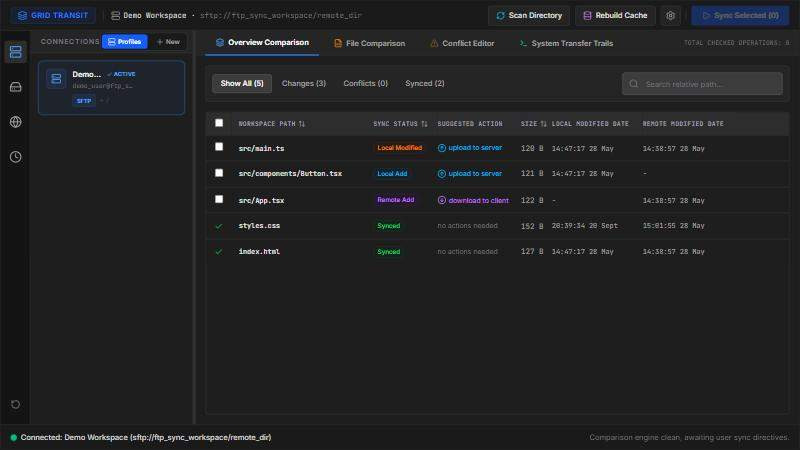
Task: Toggle the select-all checkbox in header
Action: click(219, 123)
